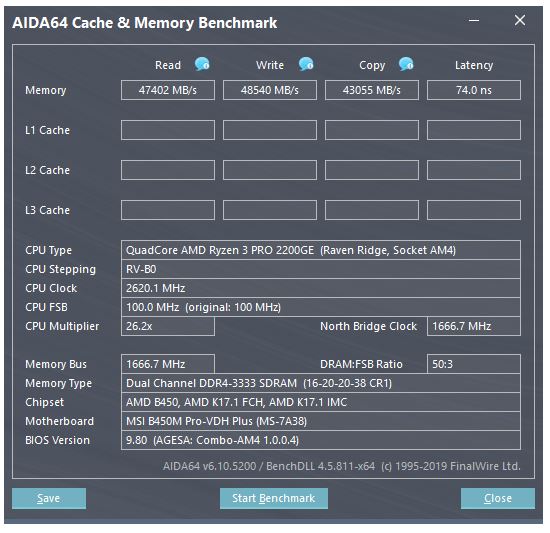This screenshot has height=533, width=550.
Task: Click the Close button at bottom right
Action: (498, 498)
